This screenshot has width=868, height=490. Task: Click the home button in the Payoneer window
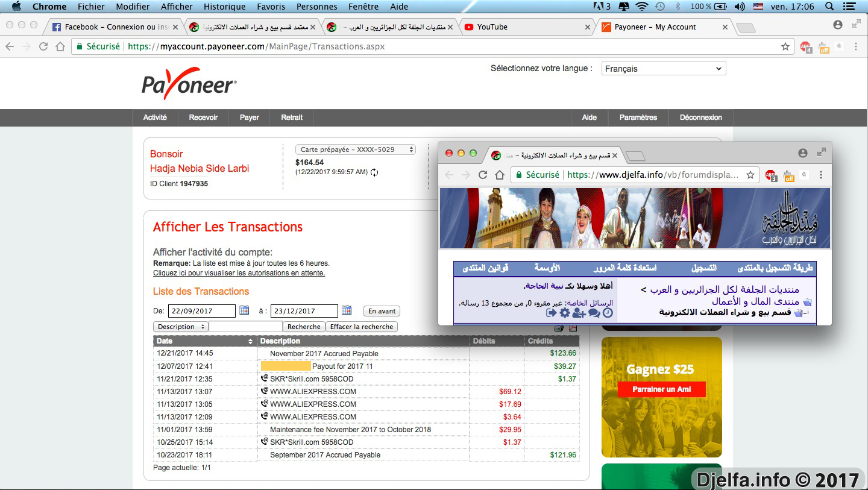click(60, 46)
